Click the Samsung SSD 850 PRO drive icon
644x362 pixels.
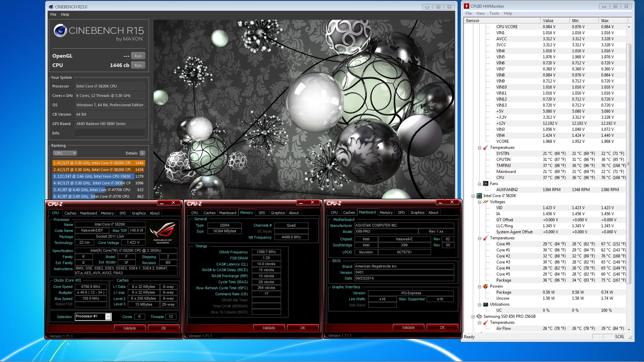click(x=479, y=316)
